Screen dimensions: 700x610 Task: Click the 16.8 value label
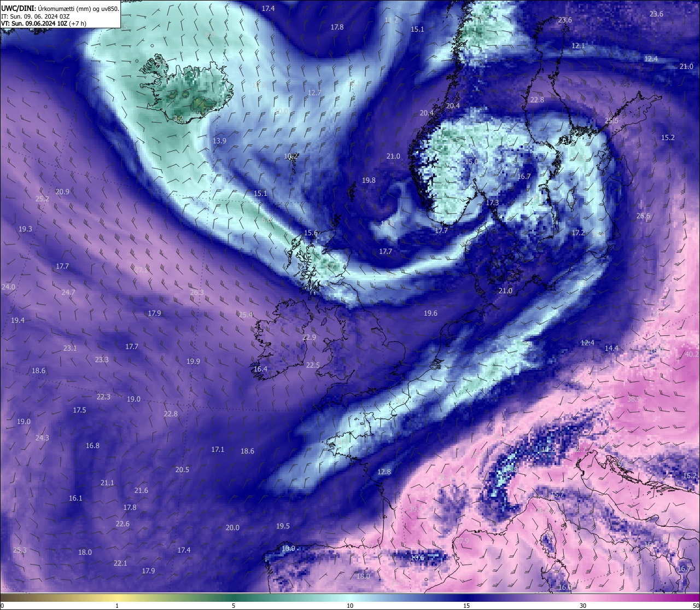point(92,446)
